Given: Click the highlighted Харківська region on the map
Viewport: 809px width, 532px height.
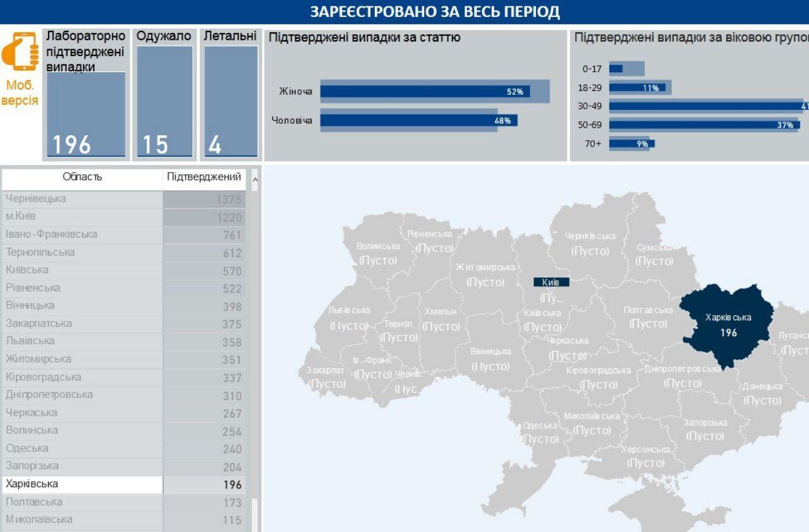Looking at the screenshot, I should point(727,323).
